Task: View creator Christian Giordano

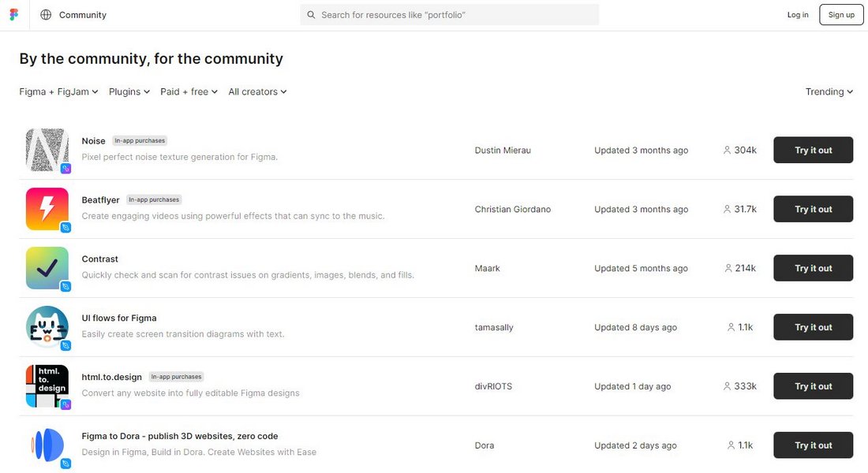Action: coord(513,209)
